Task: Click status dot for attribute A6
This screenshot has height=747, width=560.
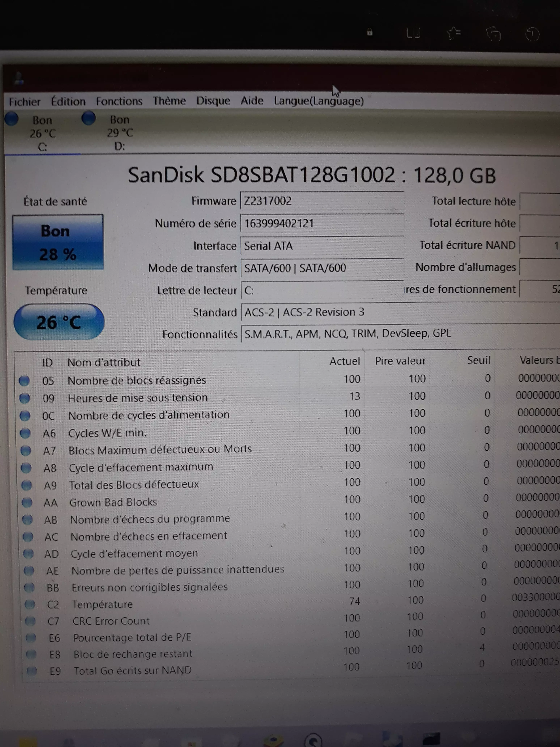Action: (25, 433)
